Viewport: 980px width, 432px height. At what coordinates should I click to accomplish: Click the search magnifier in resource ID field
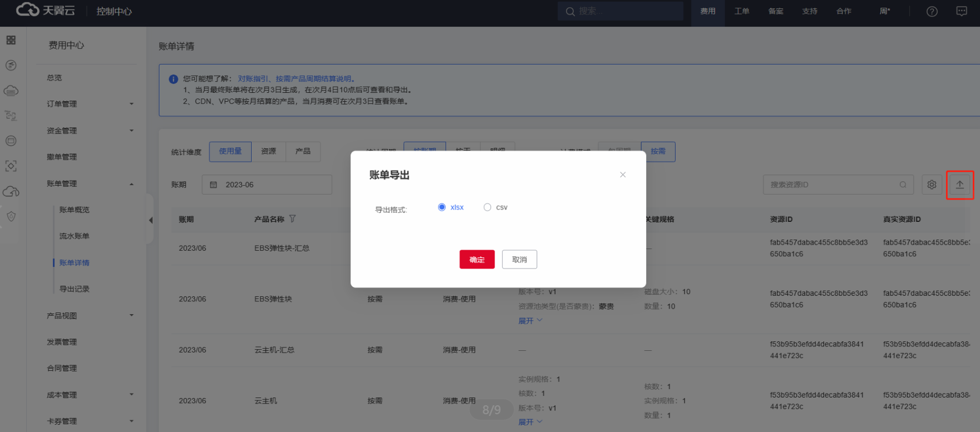[903, 185]
